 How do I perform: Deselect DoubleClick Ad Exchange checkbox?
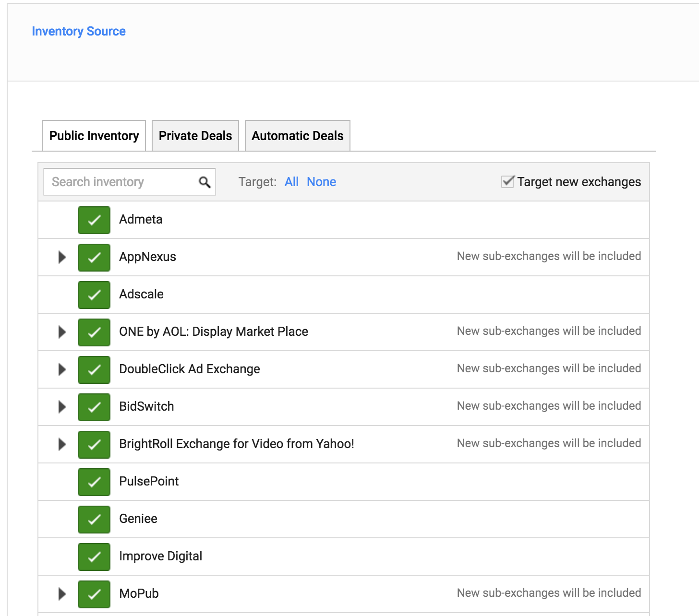(94, 369)
